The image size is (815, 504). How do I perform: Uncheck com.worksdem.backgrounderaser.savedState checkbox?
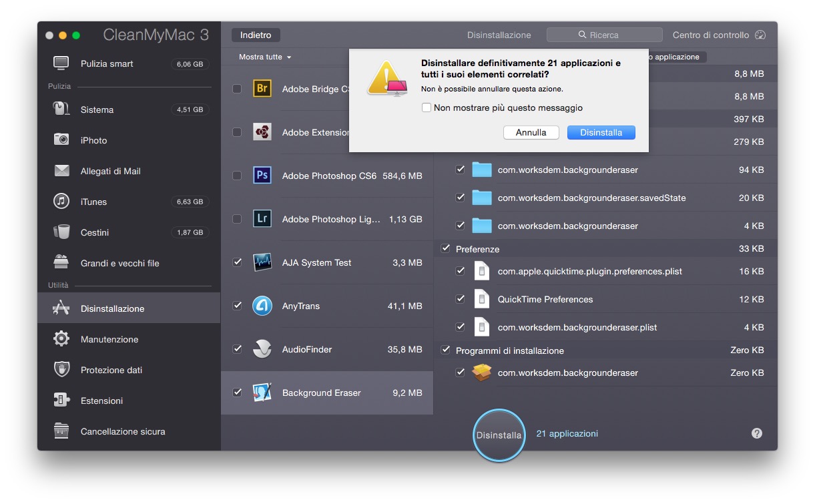click(x=460, y=198)
